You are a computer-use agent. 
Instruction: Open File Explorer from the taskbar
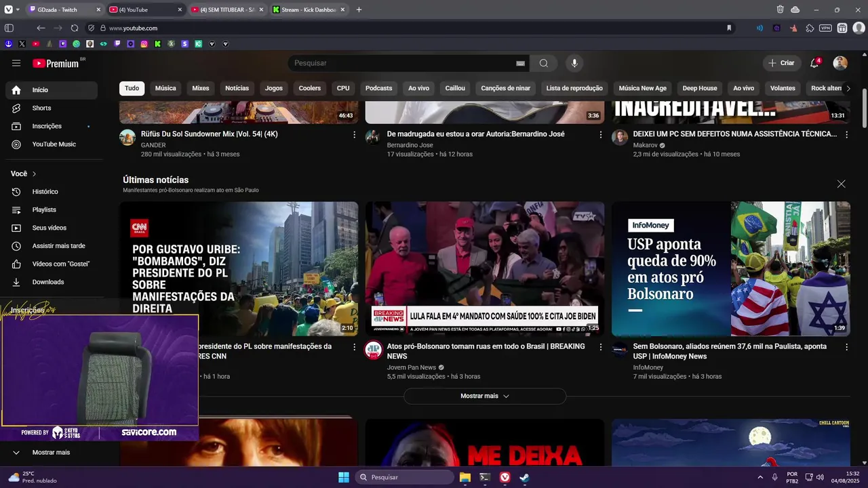tap(465, 477)
